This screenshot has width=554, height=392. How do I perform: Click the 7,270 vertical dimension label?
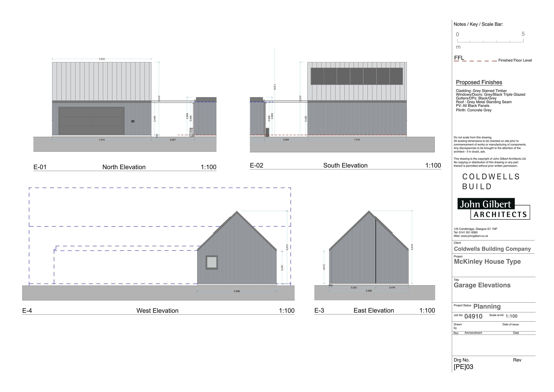coord(275,87)
